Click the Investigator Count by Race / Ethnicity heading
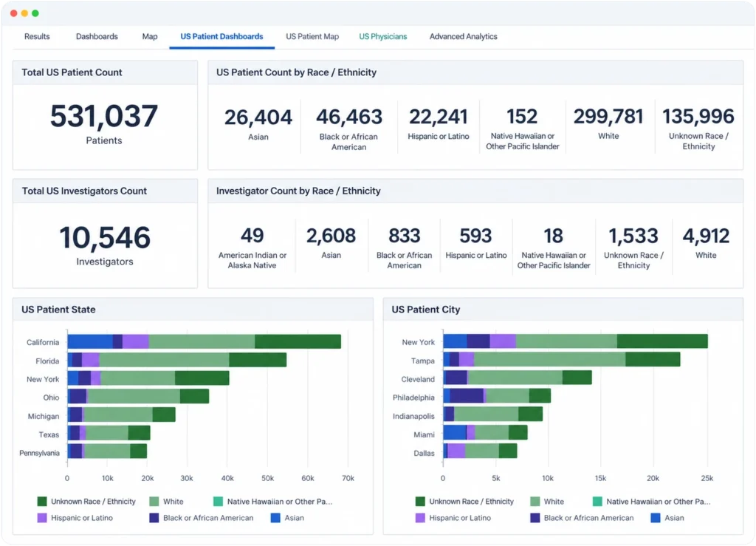756x546 pixels. pyautogui.click(x=298, y=191)
